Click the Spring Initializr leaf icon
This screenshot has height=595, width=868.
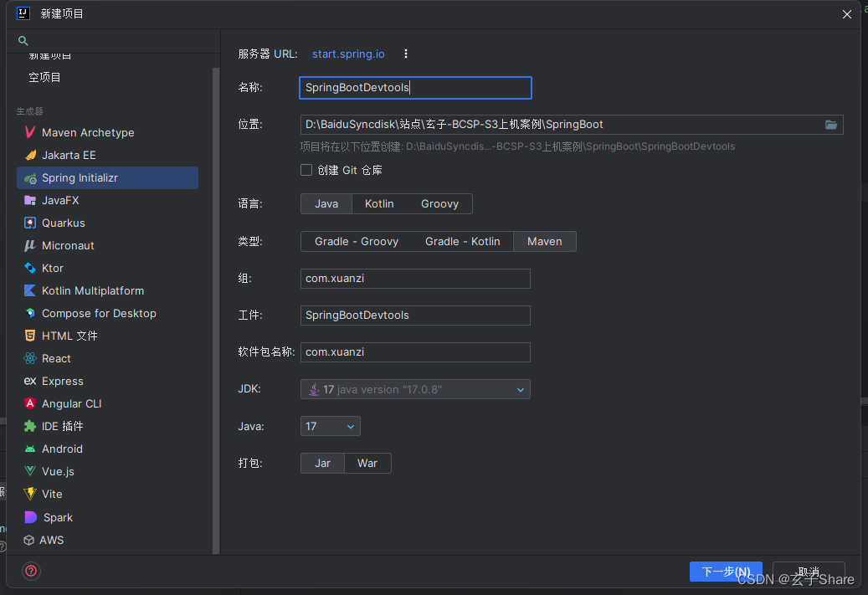[30, 177]
